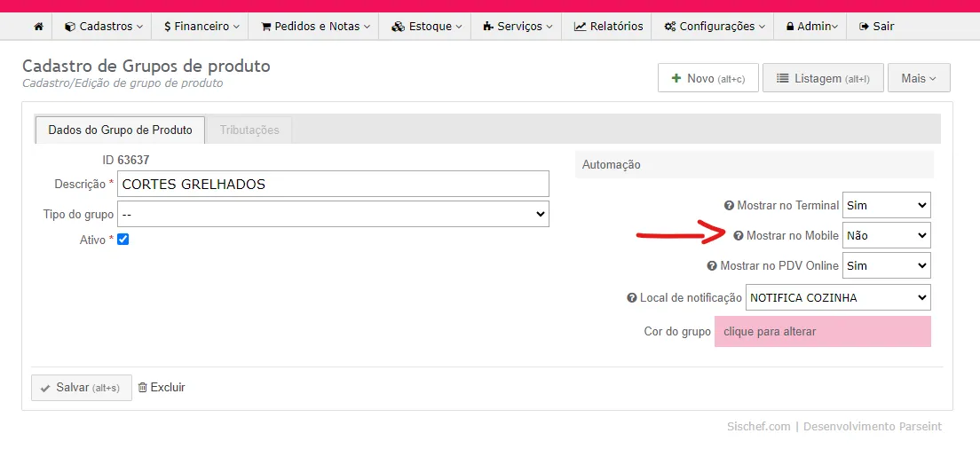This screenshot has width=980, height=457.
Task: Open the Financeiro menu
Action: 202,27
